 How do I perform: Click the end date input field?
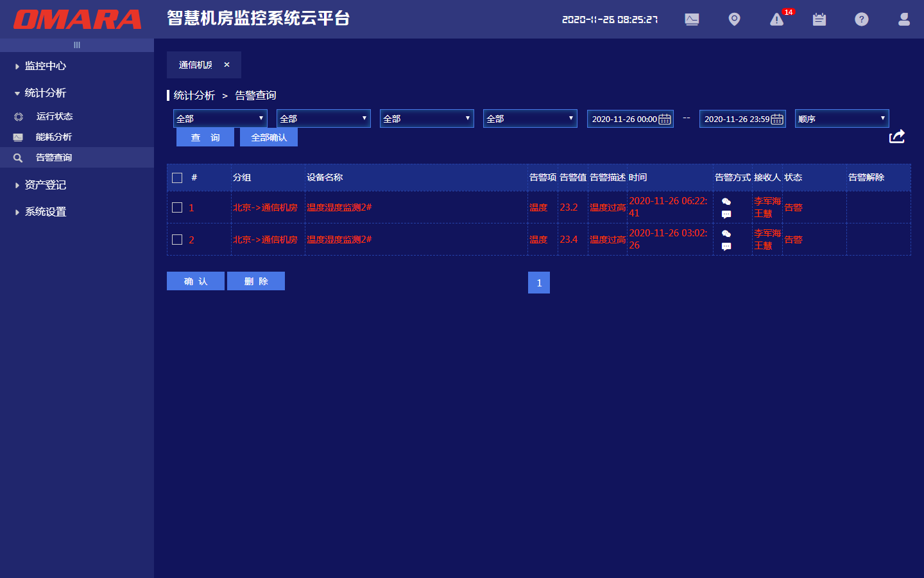click(735, 119)
